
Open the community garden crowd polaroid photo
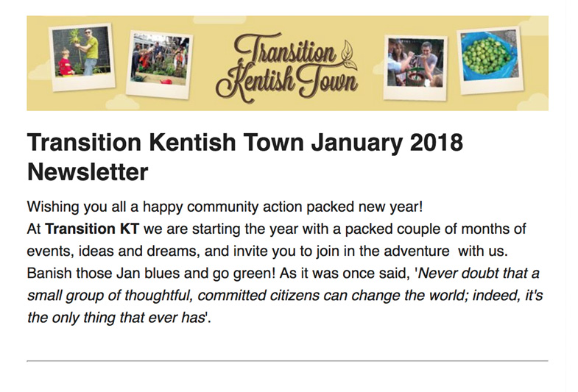(159, 65)
